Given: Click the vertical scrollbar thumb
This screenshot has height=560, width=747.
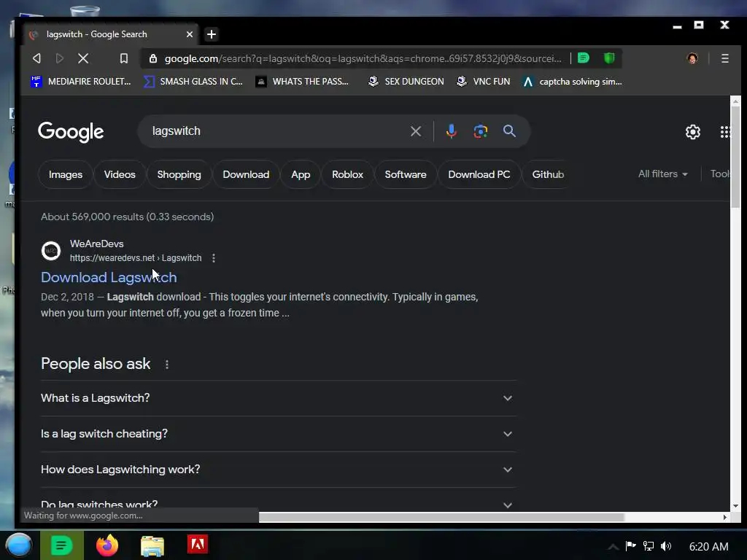Looking at the screenshot, I should 735,156.
